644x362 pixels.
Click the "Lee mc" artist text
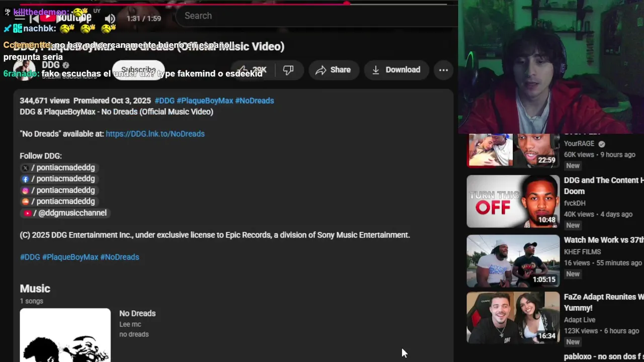pos(130,324)
